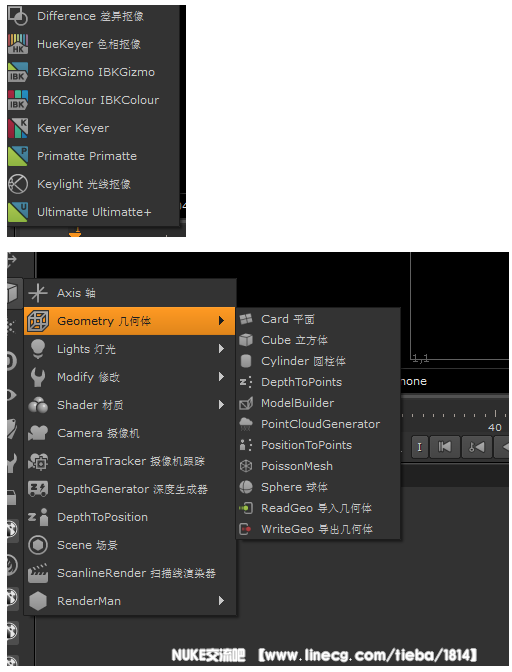Screen dimensions: 512x672
Task: Click the ScanlineRender clapperboard icon
Action: point(38,573)
